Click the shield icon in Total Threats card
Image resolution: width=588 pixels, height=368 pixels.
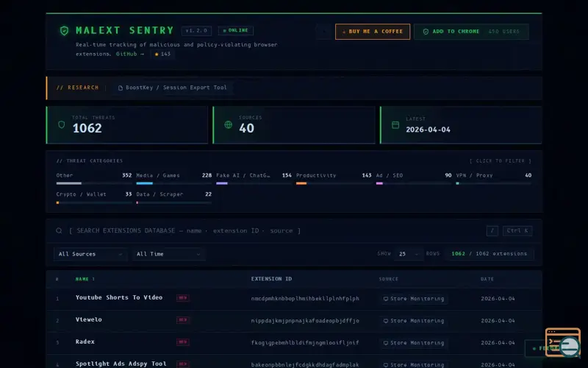point(62,124)
